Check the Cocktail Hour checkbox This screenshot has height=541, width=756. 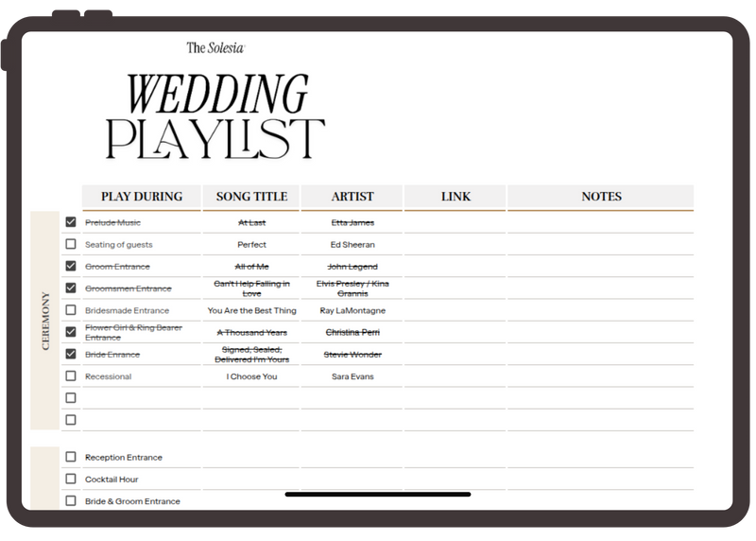click(71, 479)
